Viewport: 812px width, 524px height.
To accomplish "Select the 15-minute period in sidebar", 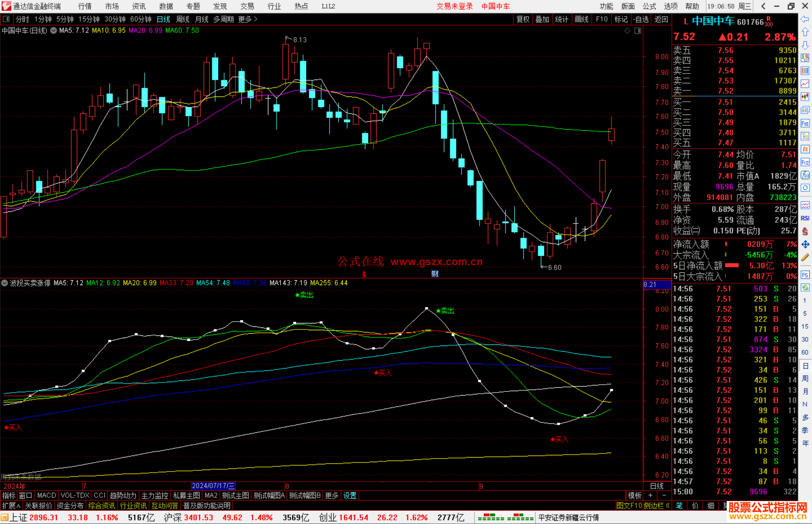I will point(804,326).
